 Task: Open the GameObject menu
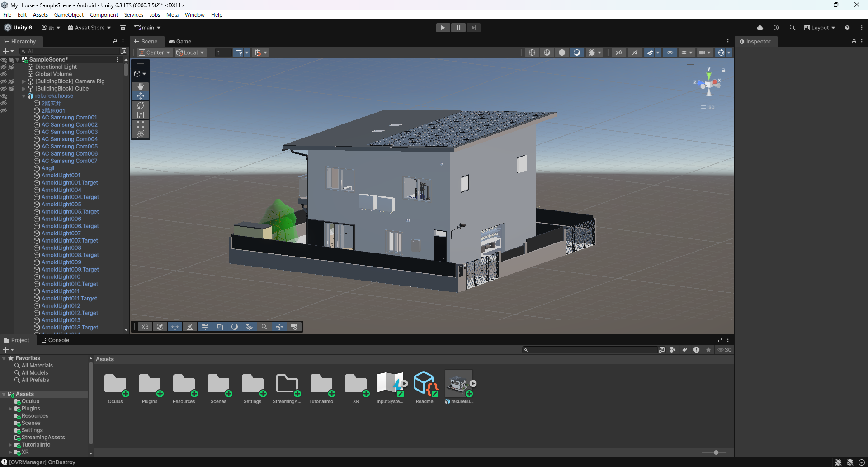coord(69,14)
